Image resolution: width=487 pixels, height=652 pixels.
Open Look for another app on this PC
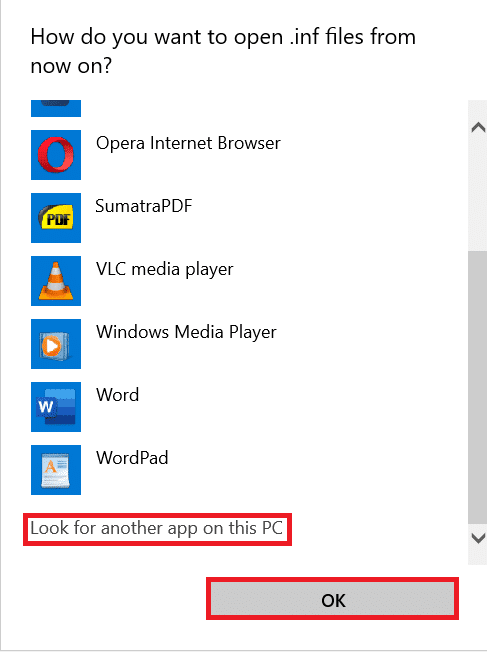[x=157, y=528]
